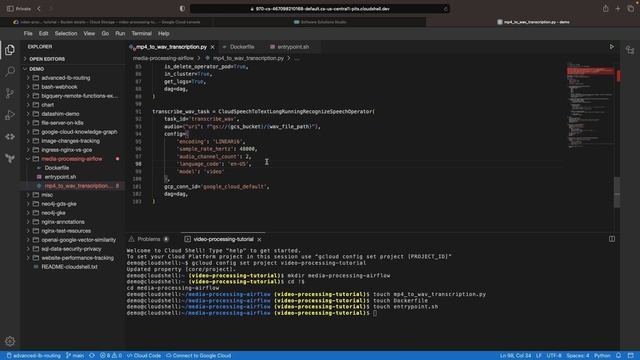640x360 pixels.
Task: Open the Manage gear icon
Action: click(10, 341)
